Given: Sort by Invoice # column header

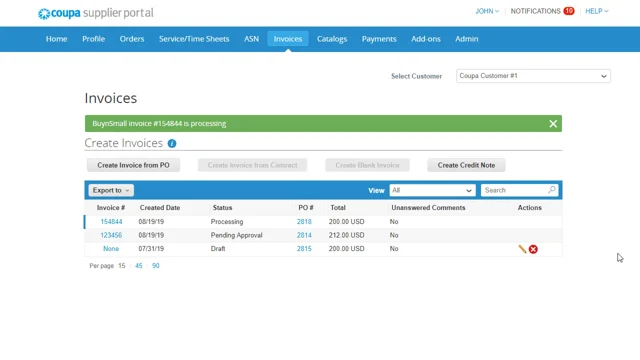Looking at the screenshot, I should click(x=111, y=208).
